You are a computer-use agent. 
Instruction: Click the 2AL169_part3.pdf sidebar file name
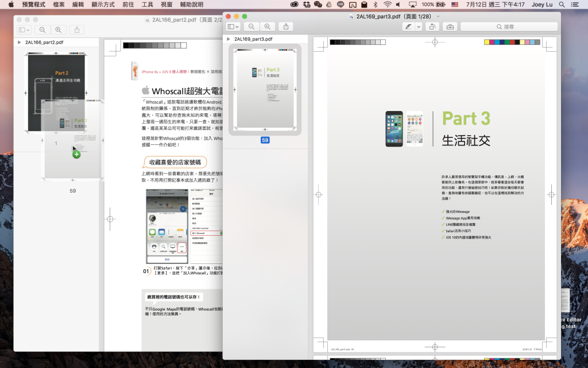[x=253, y=39]
